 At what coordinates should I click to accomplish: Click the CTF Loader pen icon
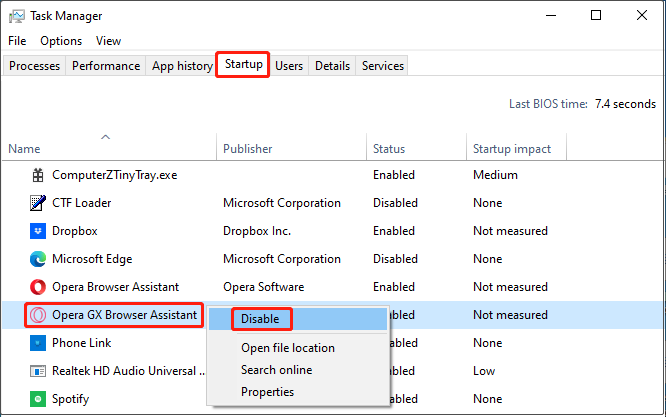coord(38,203)
